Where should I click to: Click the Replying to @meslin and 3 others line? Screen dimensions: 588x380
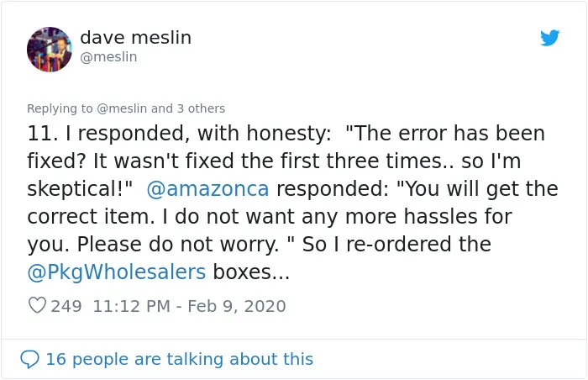[x=126, y=108]
